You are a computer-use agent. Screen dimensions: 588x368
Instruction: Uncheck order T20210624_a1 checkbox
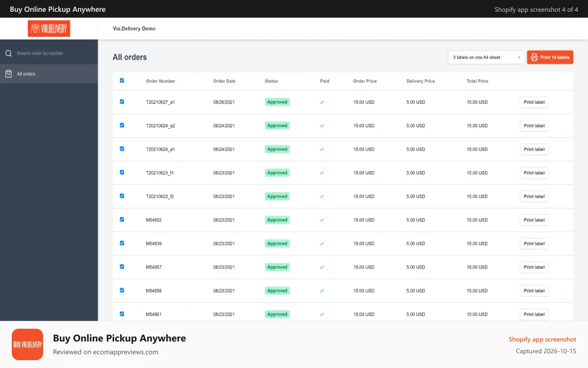(x=122, y=149)
